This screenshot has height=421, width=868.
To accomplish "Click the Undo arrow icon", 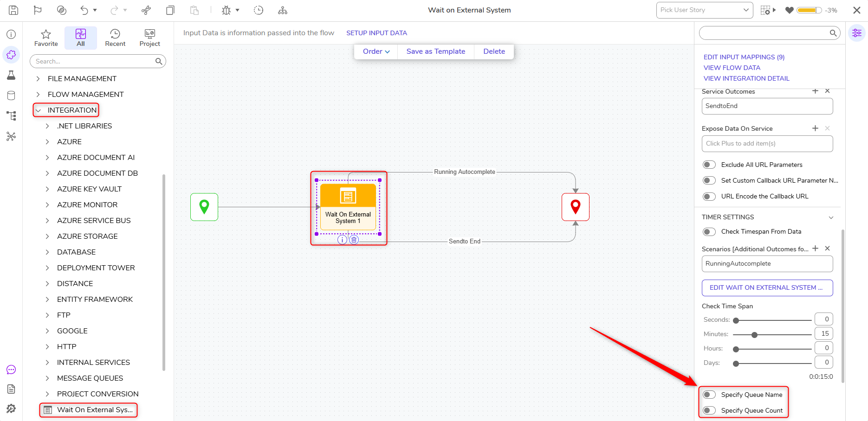I will [84, 10].
